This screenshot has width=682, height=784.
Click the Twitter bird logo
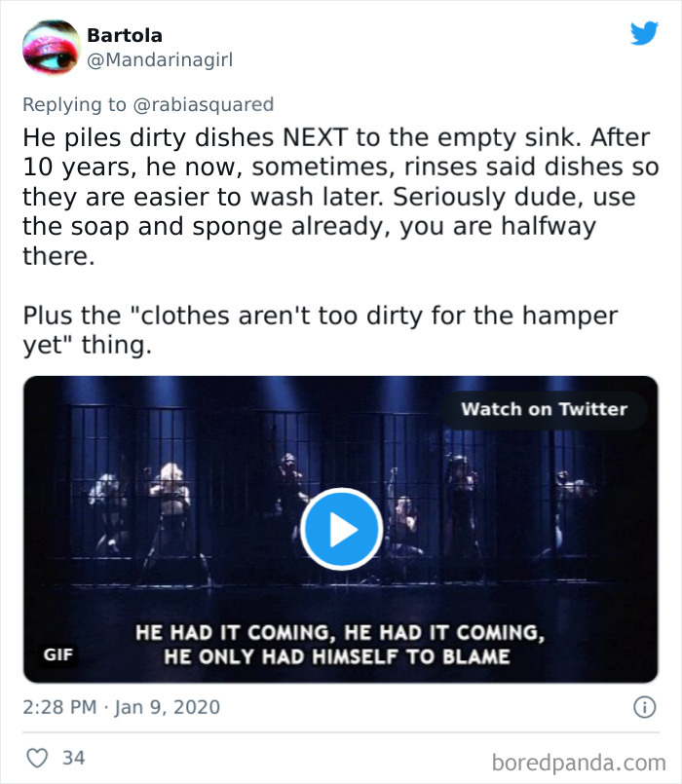(x=644, y=34)
